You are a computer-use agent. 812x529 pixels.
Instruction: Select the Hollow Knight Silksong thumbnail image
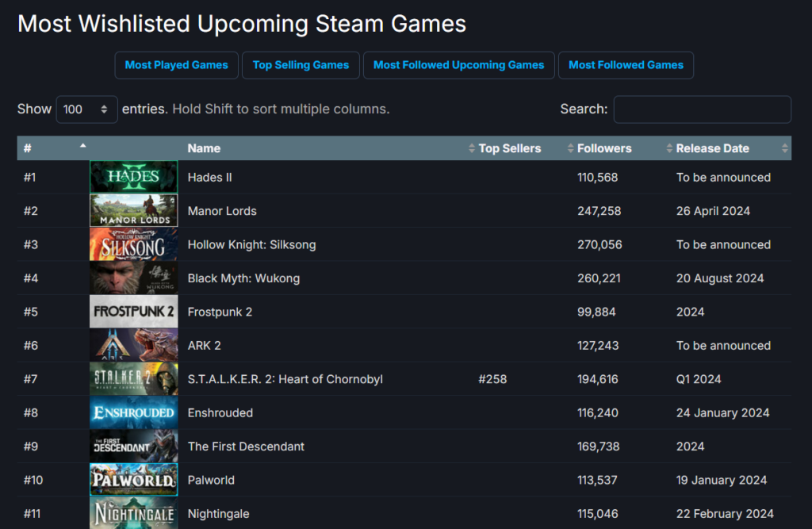[x=133, y=244]
